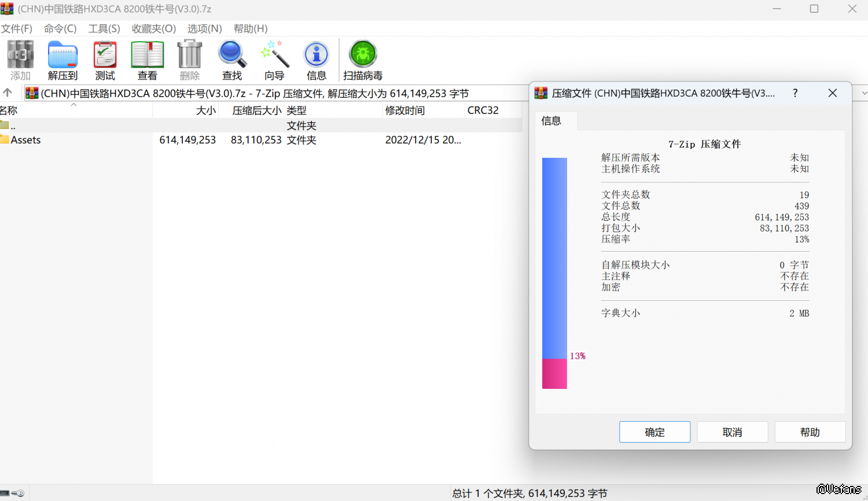Click the Assets modified date 2022/12/15
Viewport: 868px width, 501px height.
click(423, 140)
